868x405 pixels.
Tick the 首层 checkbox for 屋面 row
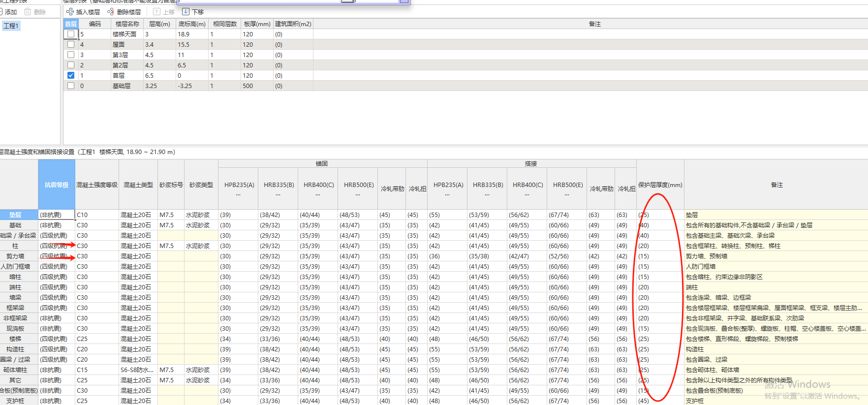click(71, 44)
